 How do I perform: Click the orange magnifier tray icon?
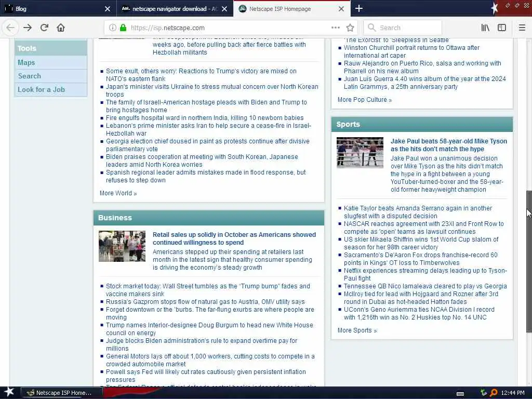coord(494,393)
